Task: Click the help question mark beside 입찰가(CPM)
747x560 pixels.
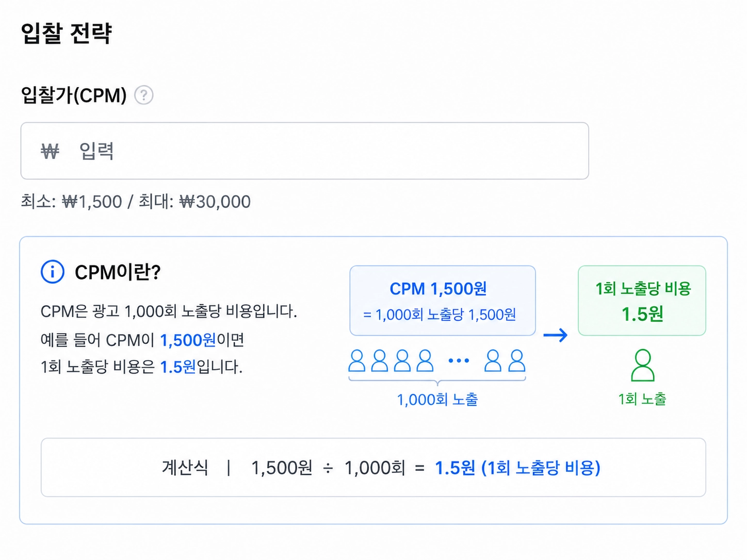Action: [x=144, y=95]
